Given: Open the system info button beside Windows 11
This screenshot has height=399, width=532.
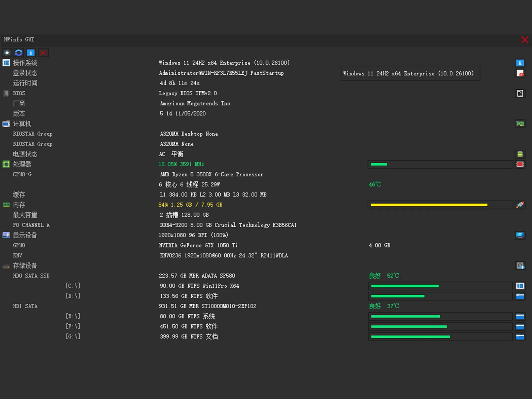Looking at the screenshot, I should tap(520, 63).
